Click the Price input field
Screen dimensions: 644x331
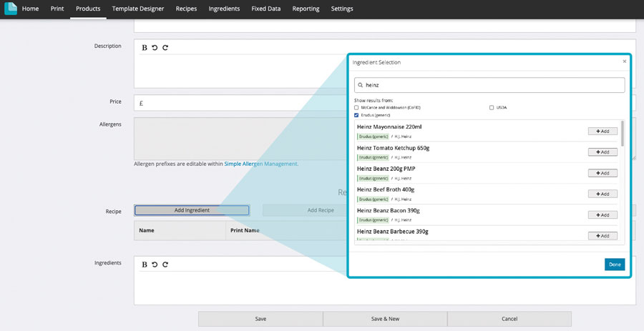(240, 103)
